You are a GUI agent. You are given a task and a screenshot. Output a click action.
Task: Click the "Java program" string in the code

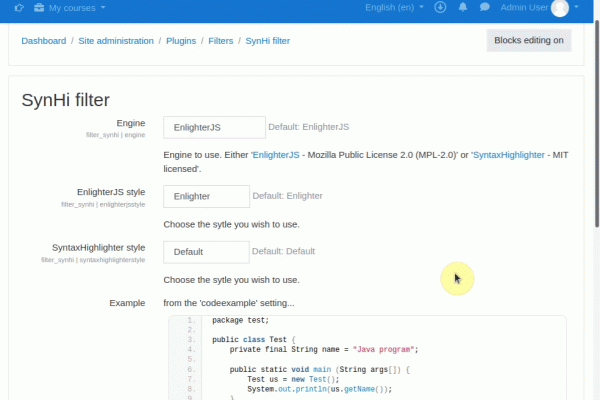click(384, 349)
